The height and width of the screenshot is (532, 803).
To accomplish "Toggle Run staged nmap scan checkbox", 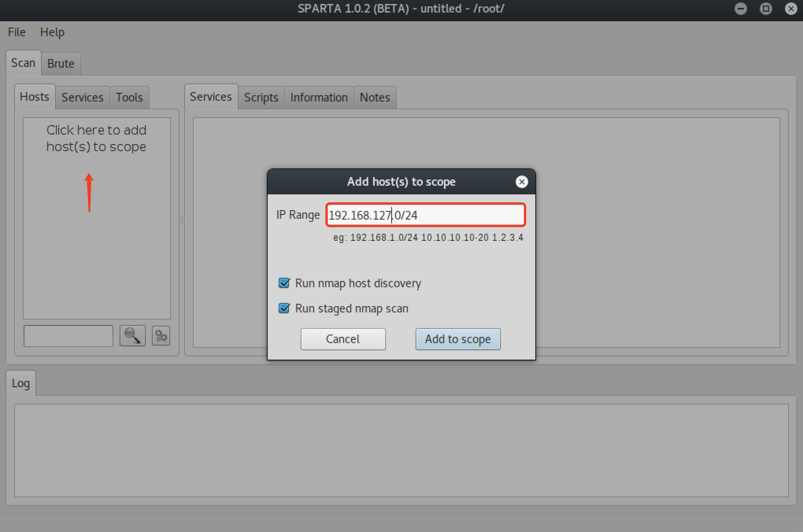I will click(284, 308).
